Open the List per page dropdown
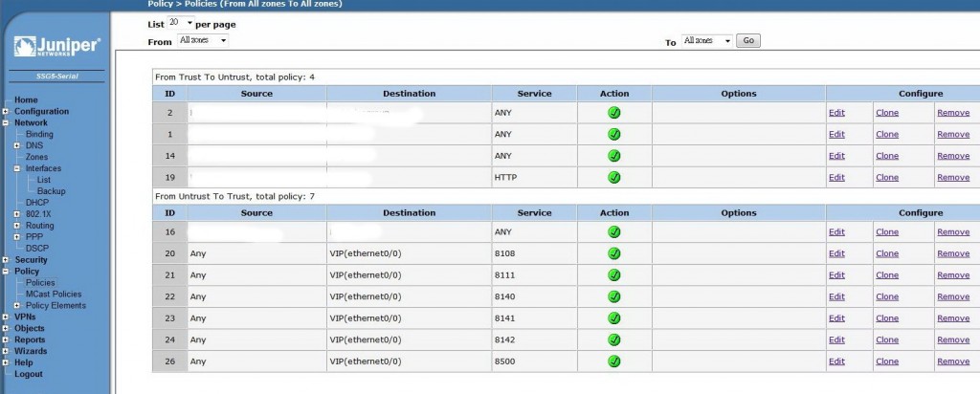The height and width of the screenshot is (394, 980). [x=181, y=23]
